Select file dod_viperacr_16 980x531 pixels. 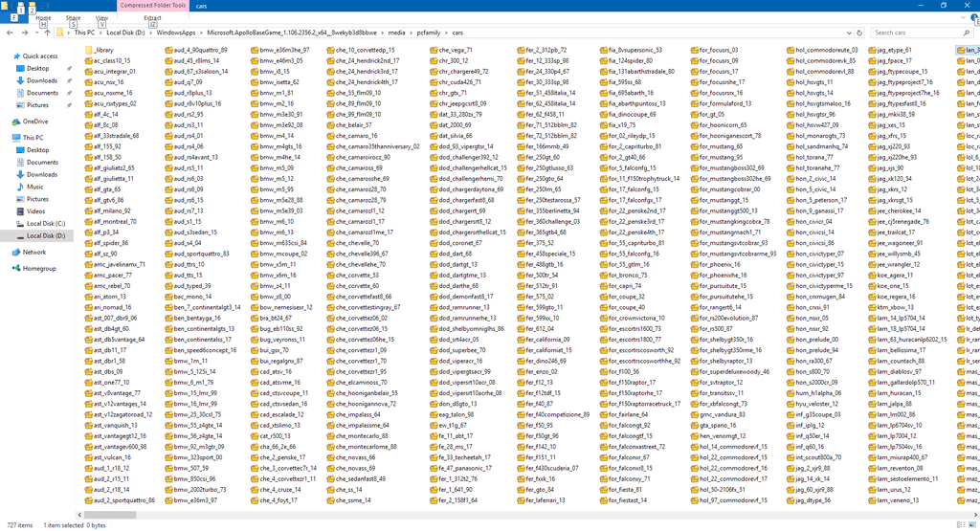point(457,361)
